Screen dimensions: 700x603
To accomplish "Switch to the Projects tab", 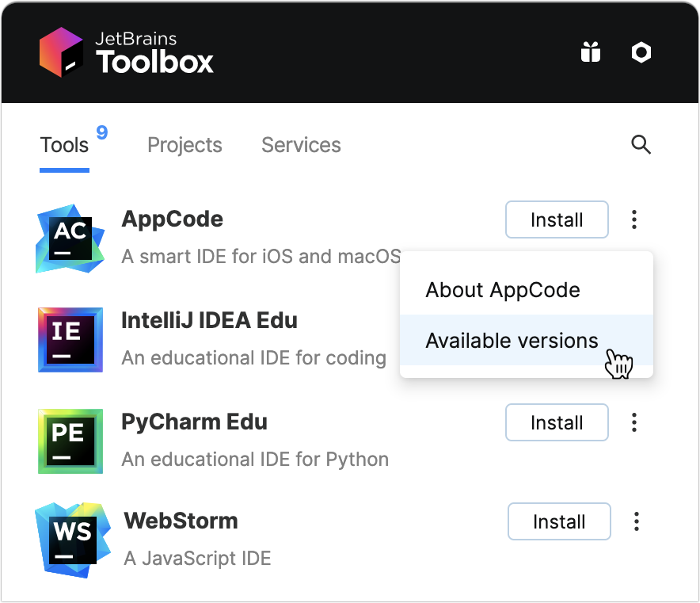I will click(x=185, y=145).
